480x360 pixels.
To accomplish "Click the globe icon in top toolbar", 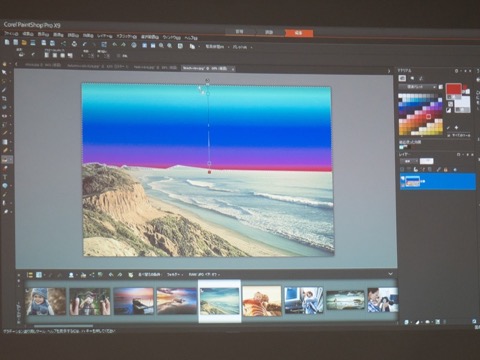I will click(134, 45).
